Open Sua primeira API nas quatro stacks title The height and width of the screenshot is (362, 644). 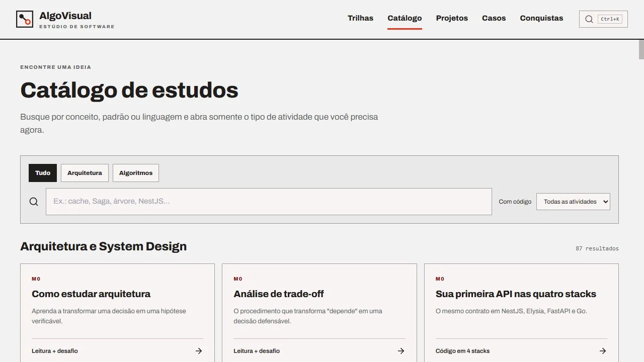[x=516, y=294]
